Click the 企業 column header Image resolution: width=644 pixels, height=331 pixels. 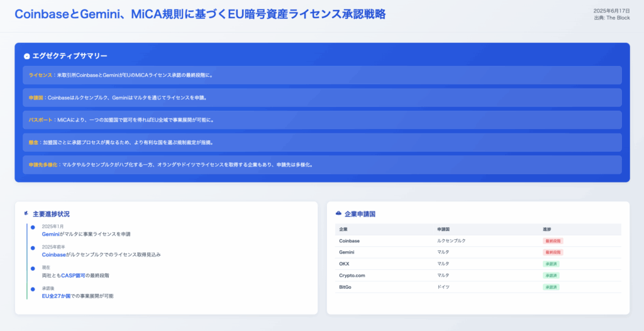[x=343, y=229]
